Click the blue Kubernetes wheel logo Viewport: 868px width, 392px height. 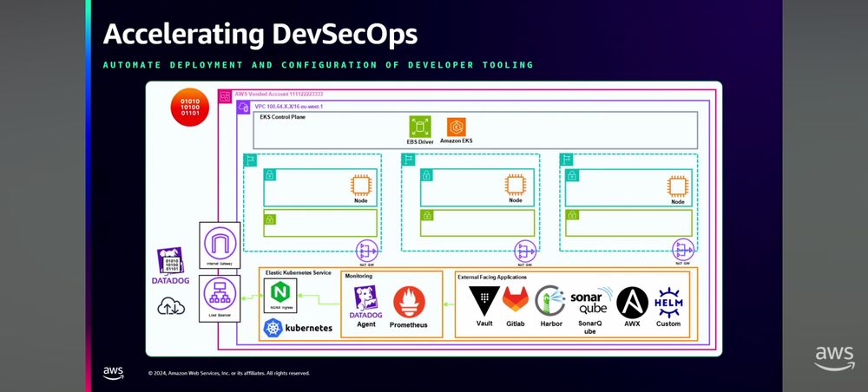(273, 328)
